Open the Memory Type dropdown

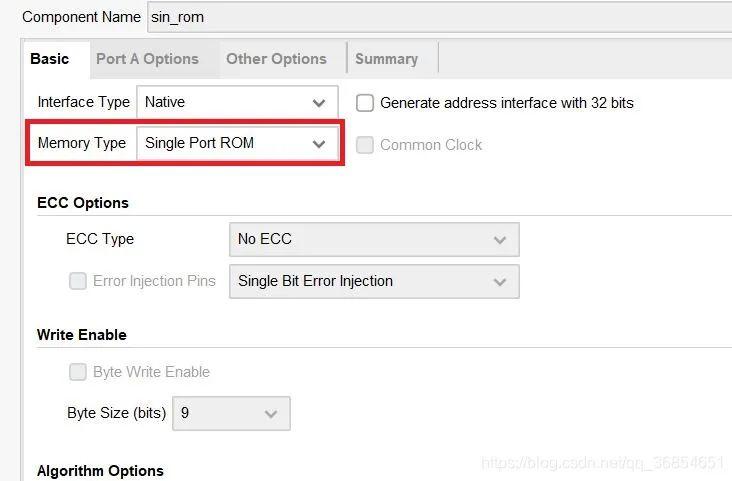coord(235,143)
